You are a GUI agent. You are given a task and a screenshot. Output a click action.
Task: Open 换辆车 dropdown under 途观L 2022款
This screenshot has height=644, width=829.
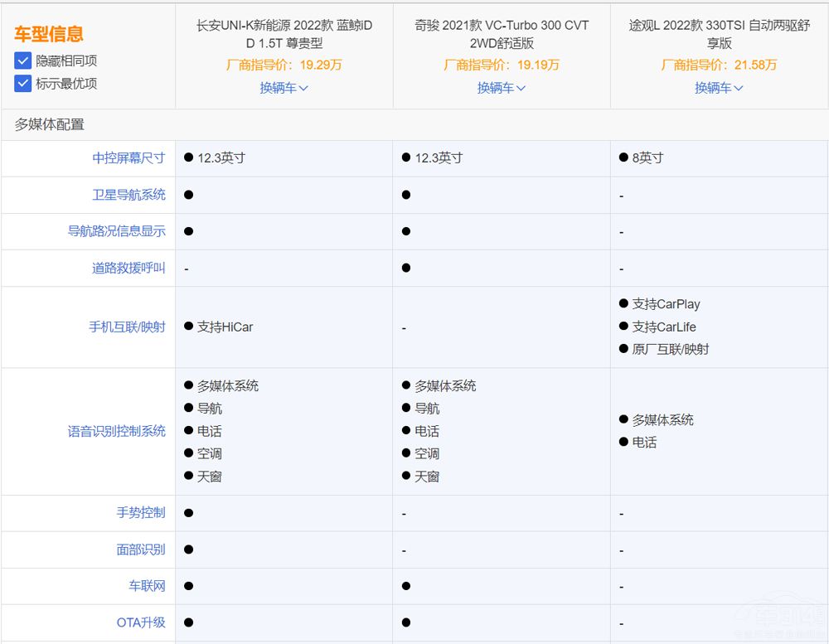pos(719,87)
